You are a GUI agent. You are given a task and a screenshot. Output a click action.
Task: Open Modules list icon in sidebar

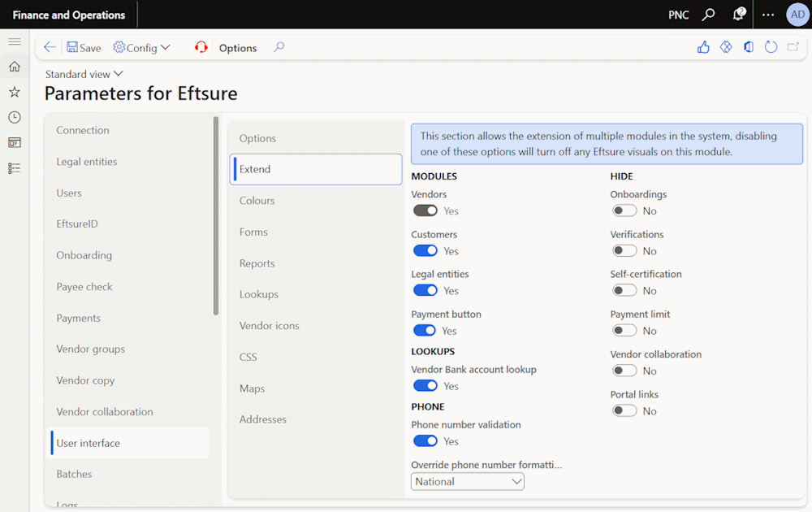tap(15, 168)
